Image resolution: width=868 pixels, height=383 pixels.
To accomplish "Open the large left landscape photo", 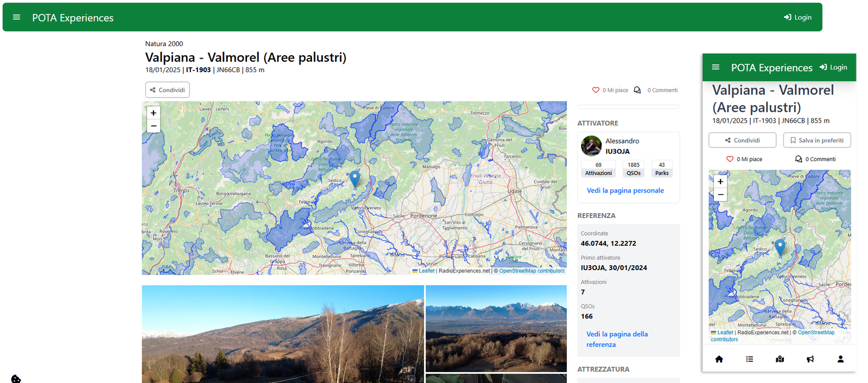I will click(283, 334).
